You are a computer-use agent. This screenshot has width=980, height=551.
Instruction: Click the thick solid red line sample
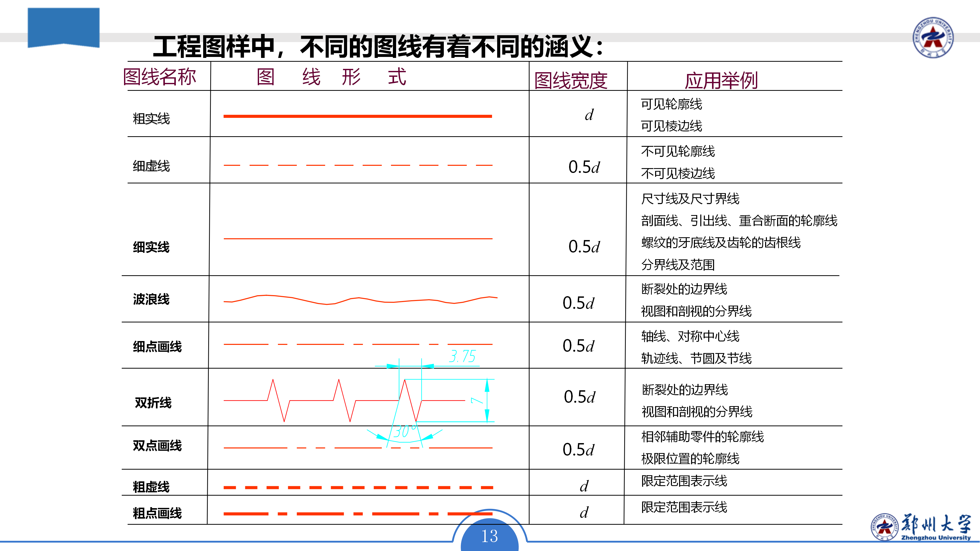tap(358, 116)
